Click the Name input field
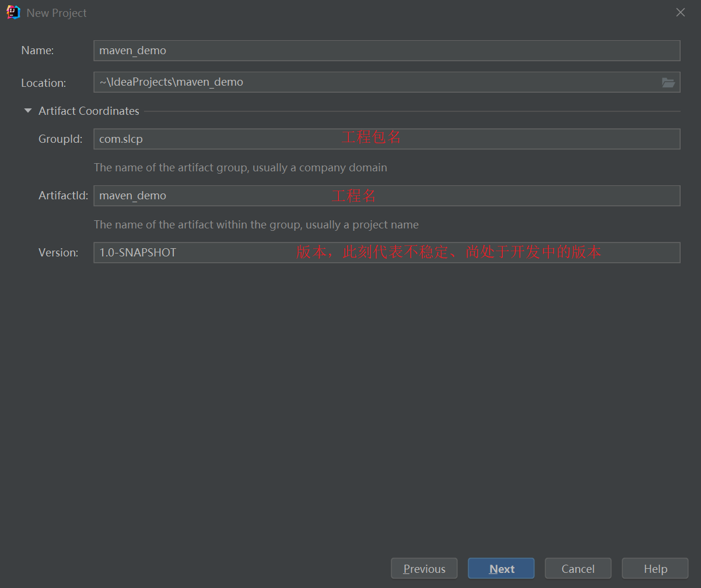 387,51
